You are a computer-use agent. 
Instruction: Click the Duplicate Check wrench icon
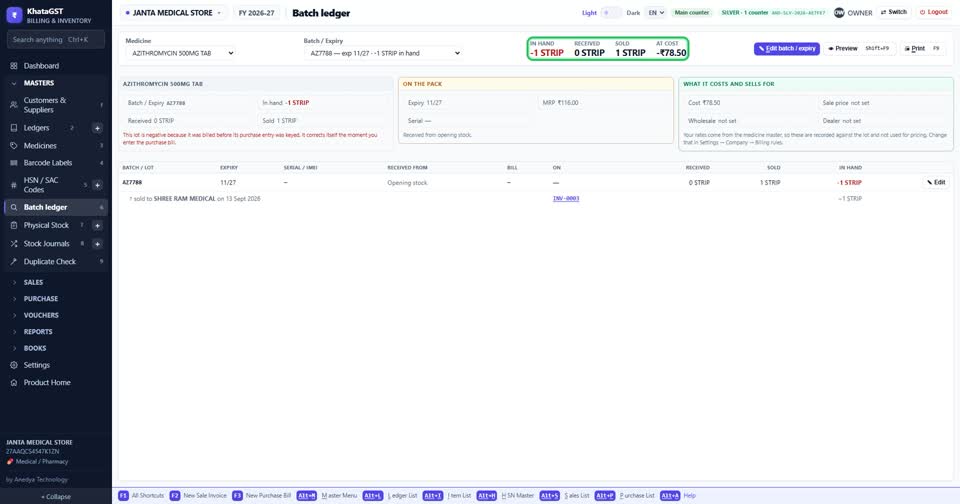pos(14,261)
